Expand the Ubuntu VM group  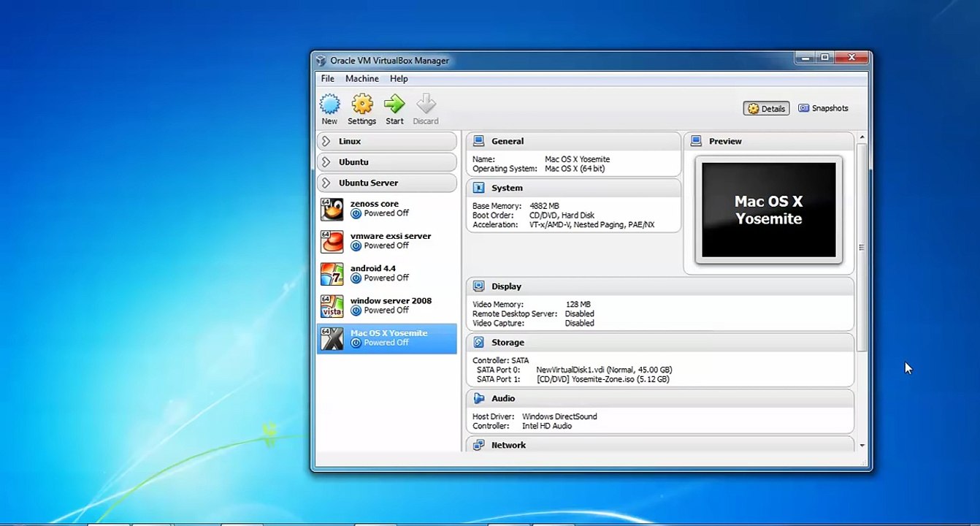click(326, 162)
